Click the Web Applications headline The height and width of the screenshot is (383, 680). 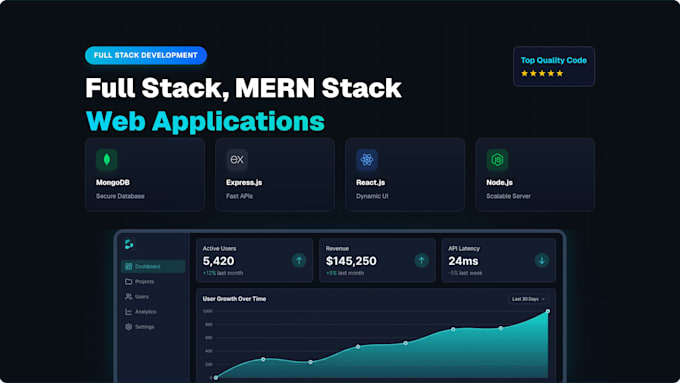pos(205,121)
